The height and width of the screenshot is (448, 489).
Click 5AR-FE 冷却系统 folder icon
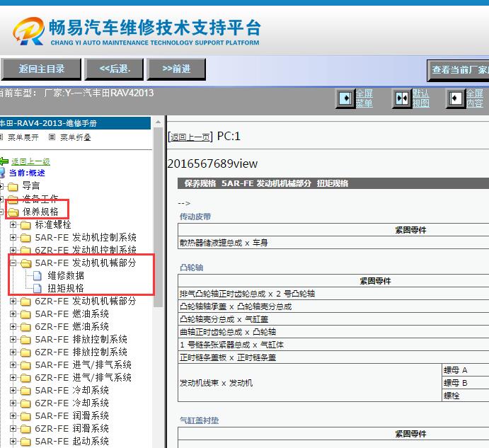click(25, 391)
